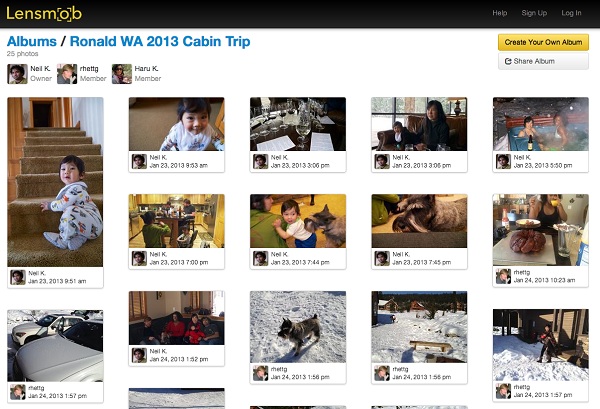Open snowy parked cars photo
This screenshot has width=600, height=409.
pos(55,345)
